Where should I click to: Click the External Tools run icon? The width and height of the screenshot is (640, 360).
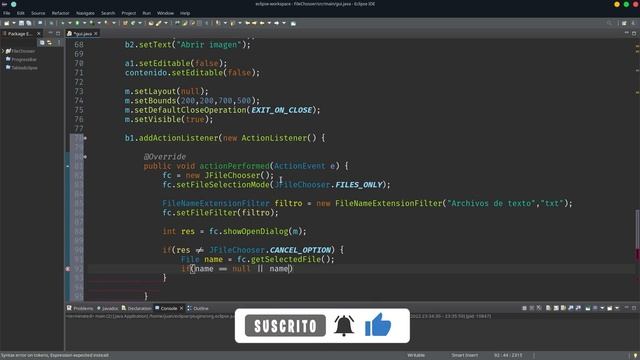[106, 23]
